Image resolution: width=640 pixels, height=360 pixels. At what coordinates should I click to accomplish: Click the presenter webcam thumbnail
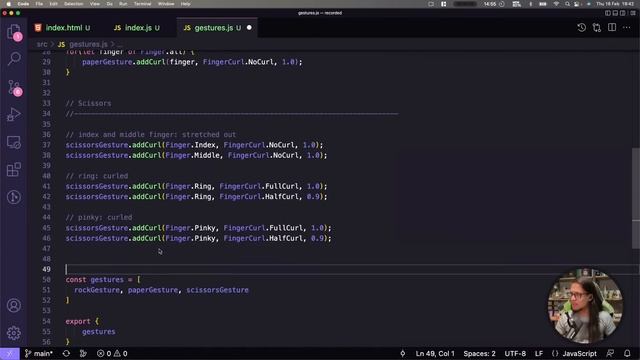[585, 306]
